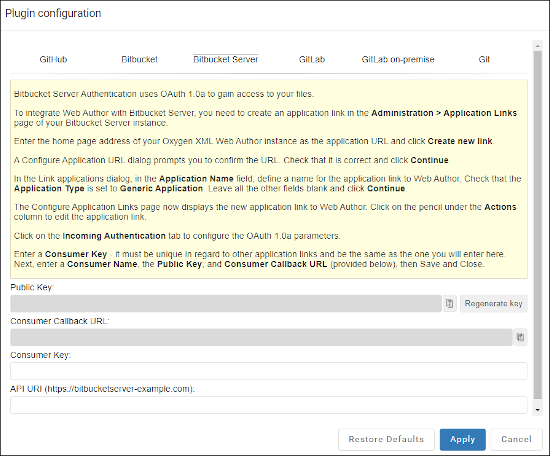Open the Bitbucket tab
550x456 pixels.
(140, 59)
